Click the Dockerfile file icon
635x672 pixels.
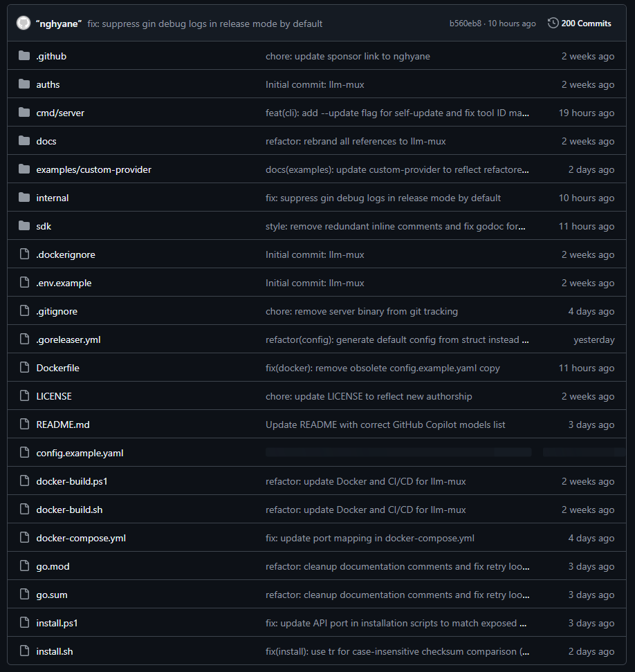[24, 368]
